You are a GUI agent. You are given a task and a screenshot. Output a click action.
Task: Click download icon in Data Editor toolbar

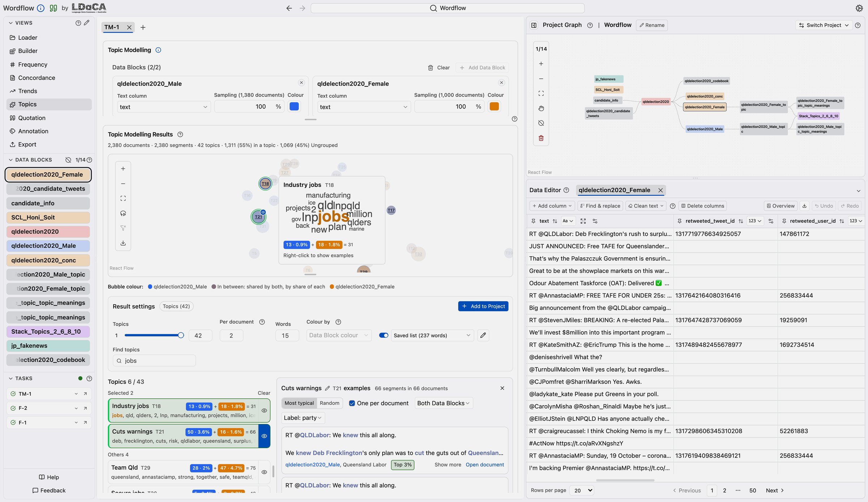coord(804,206)
